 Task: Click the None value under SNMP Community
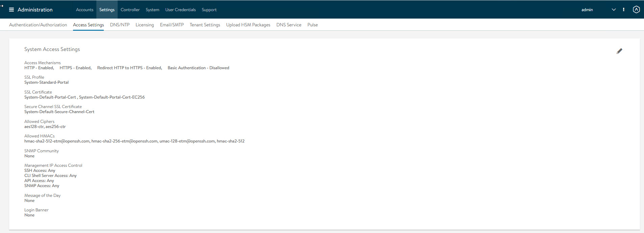pos(29,156)
